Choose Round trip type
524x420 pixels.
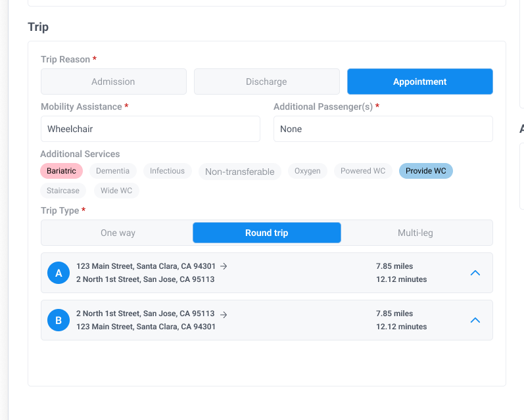[267, 233]
